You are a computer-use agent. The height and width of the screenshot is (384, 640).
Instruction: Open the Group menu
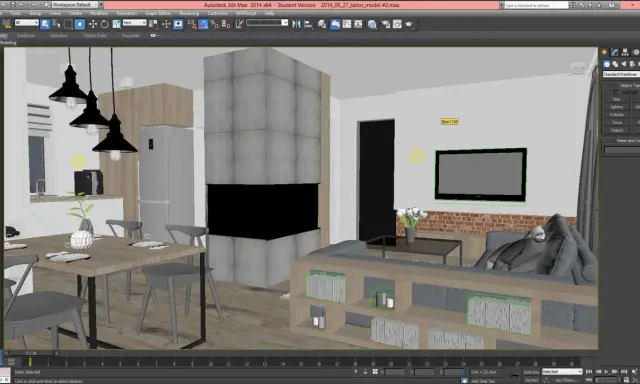[35, 13]
